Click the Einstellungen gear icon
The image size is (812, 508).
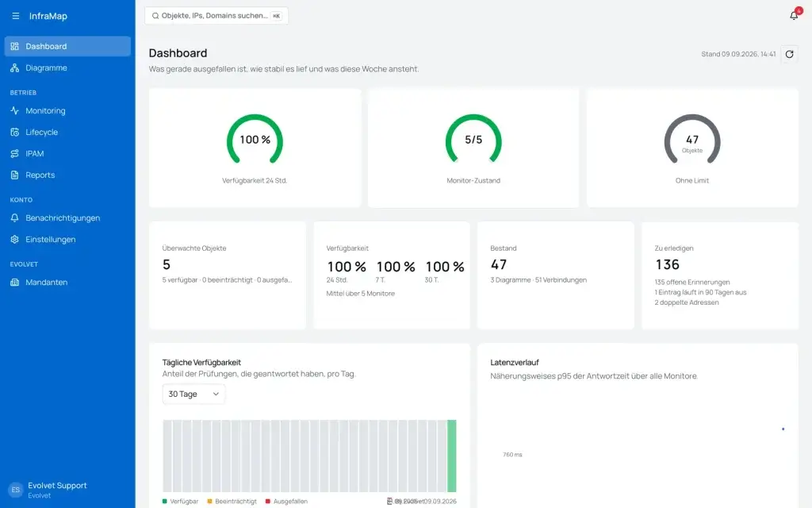pos(14,240)
